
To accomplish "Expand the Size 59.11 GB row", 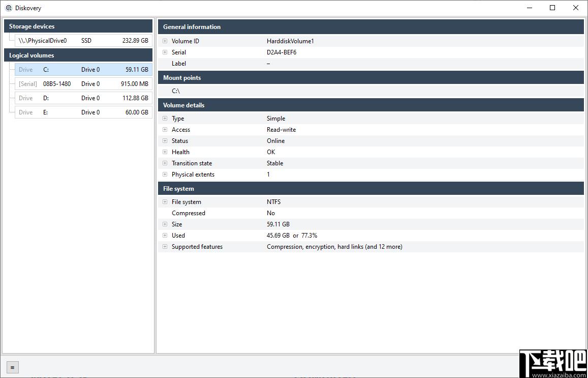I will 165,224.
